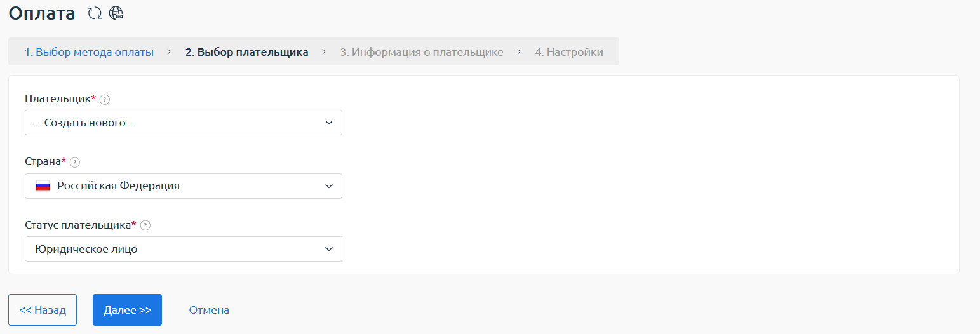980x334 pixels.
Task: Open the Плательщик dropdown showing Создать нового
Action: pos(183,123)
